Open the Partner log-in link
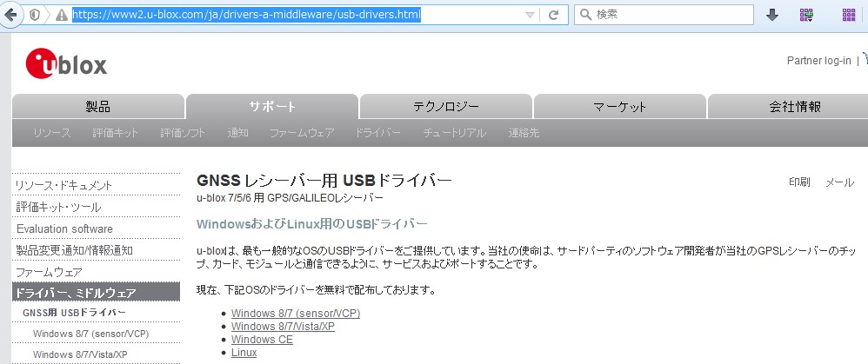The height and width of the screenshot is (364, 868). pos(818,61)
